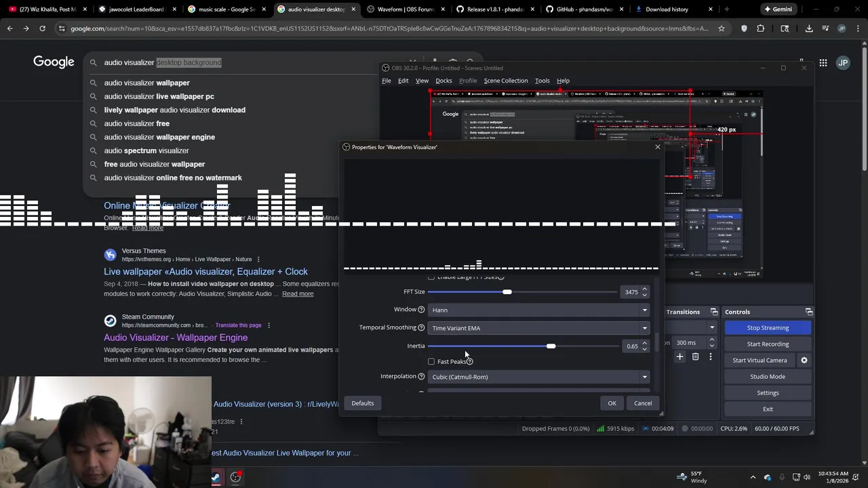Screen dimensions: 868x488
Task: Confirm properties dialog with OK
Action: 612,403
